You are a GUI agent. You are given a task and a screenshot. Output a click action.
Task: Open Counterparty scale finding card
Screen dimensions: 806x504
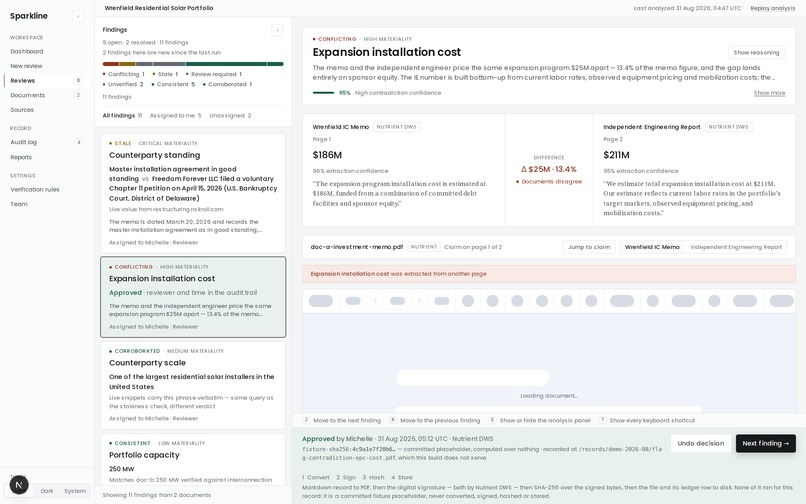[193, 385]
